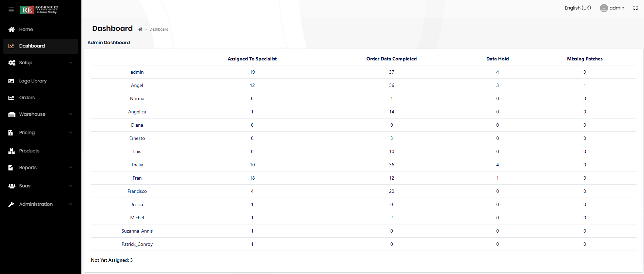Click Angelica's Order Data Completed value 14
Image resolution: width=644 pixels, height=274 pixels.
pyautogui.click(x=392, y=112)
